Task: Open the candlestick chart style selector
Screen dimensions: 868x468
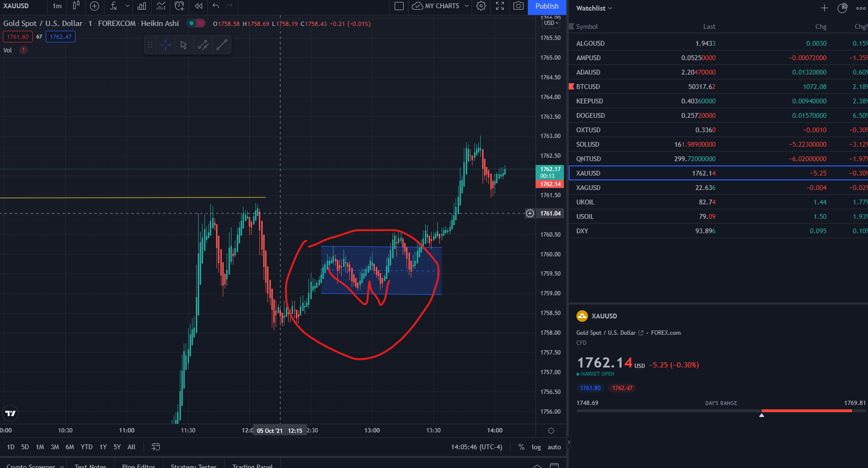Action: (x=76, y=6)
